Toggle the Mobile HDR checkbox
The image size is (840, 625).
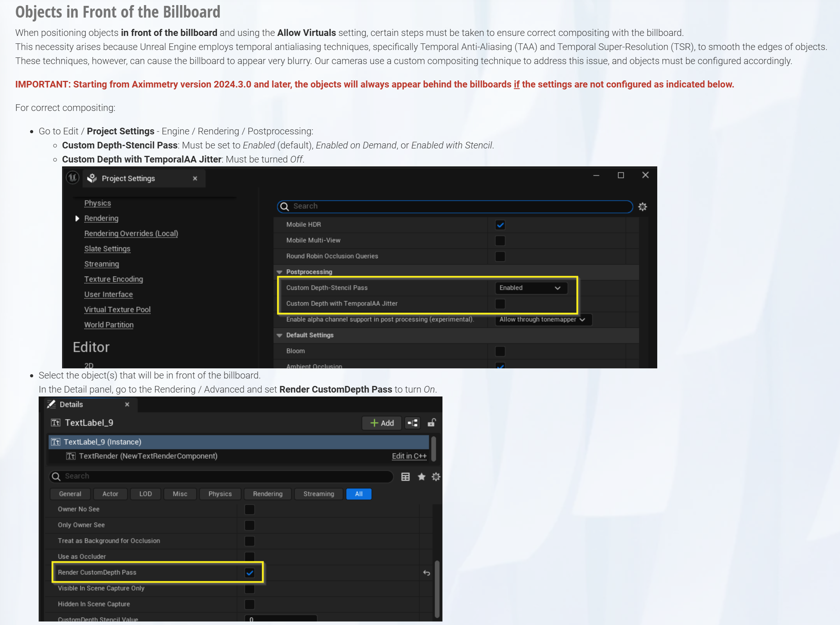coord(500,225)
